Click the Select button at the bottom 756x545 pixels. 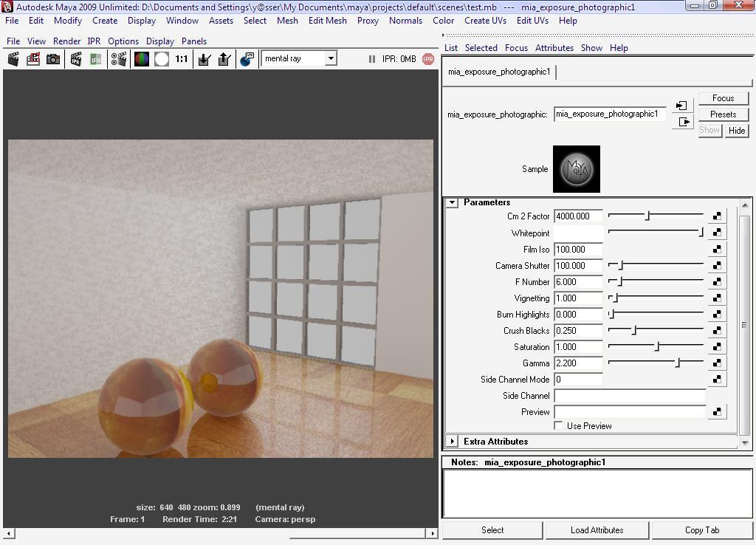(x=492, y=530)
